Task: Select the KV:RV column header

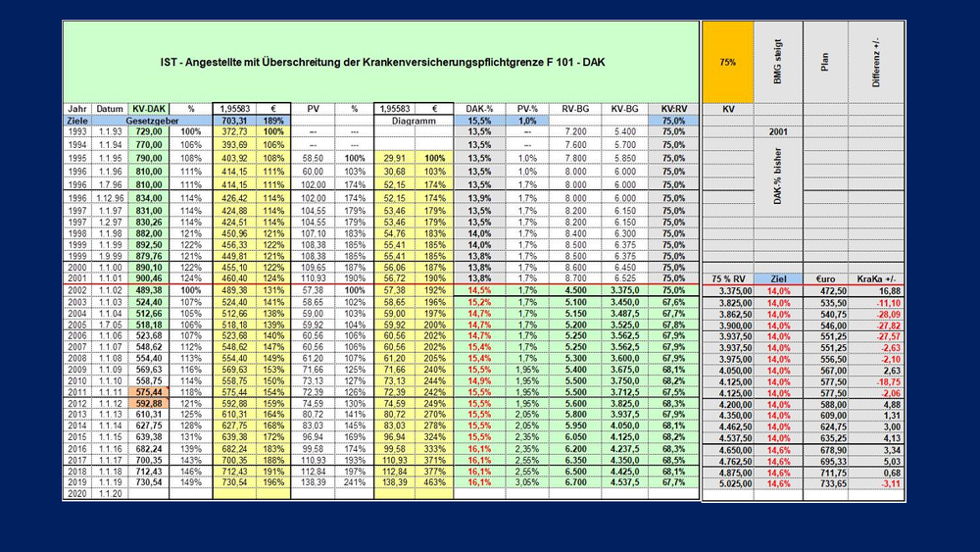Action: [x=674, y=109]
